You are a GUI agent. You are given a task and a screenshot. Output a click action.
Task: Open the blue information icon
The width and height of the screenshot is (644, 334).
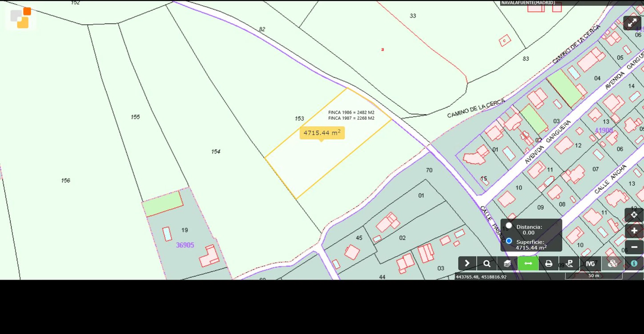(634, 263)
